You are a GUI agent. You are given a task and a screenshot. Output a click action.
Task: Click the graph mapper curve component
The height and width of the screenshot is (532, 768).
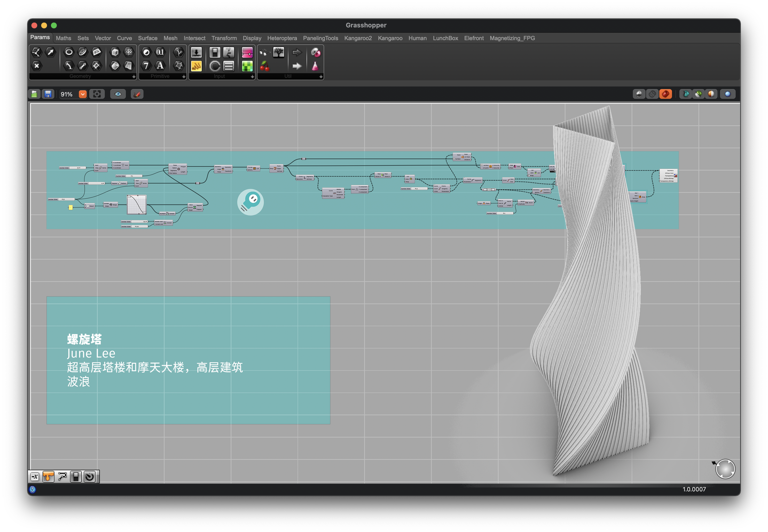coord(137,205)
